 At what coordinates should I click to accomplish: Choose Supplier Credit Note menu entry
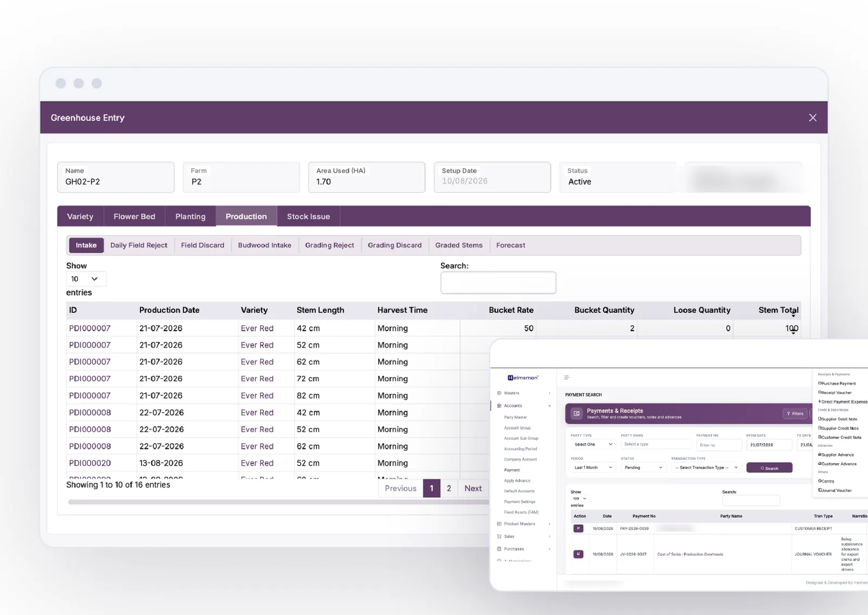[839, 428]
